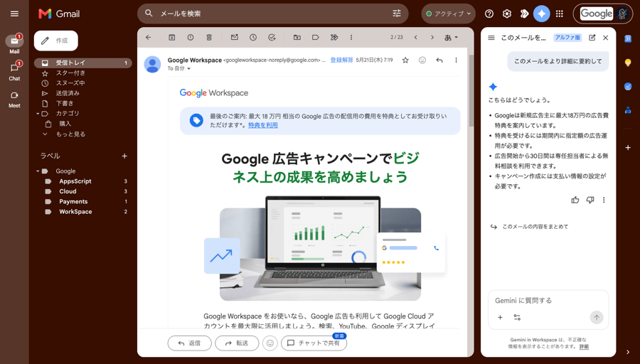The height and width of the screenshot is (364, 640).
Task: Compose a new email with 作成
Action: [56, 41]
